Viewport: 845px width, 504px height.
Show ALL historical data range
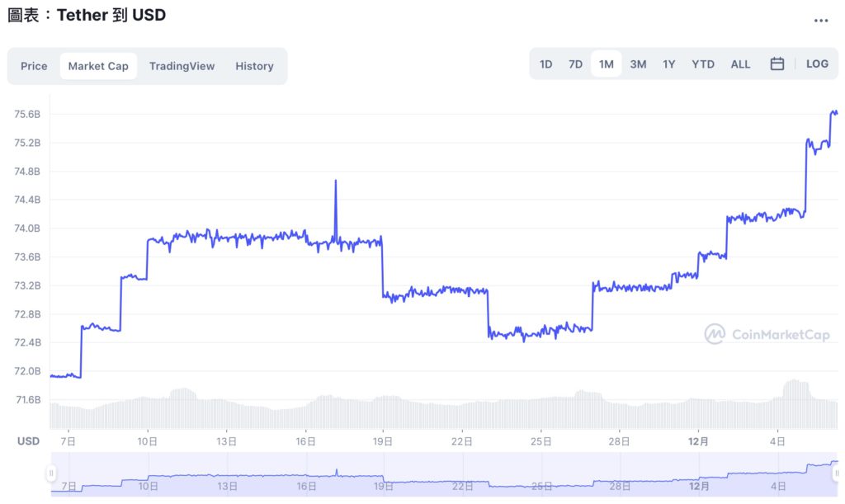(x=740, y=64)
